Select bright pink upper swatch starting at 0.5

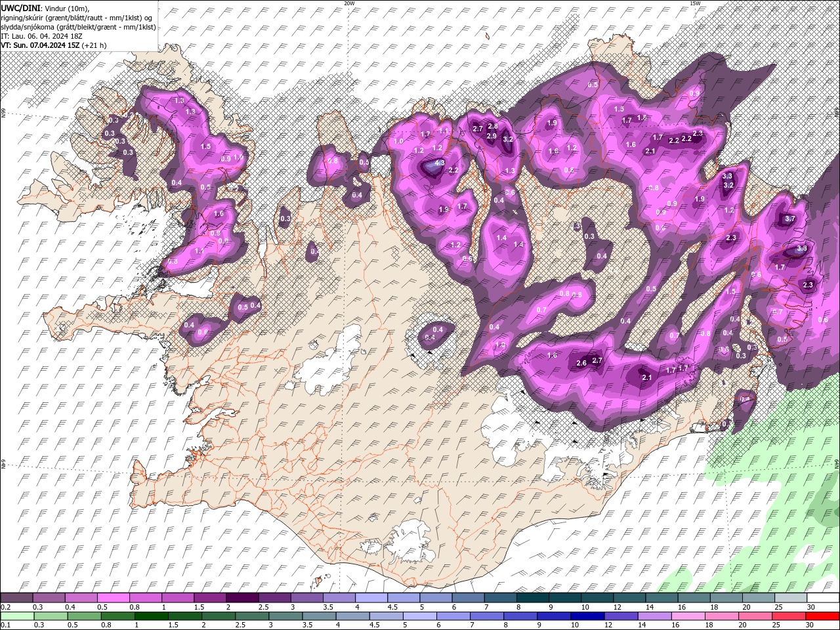tap(113, 598)
